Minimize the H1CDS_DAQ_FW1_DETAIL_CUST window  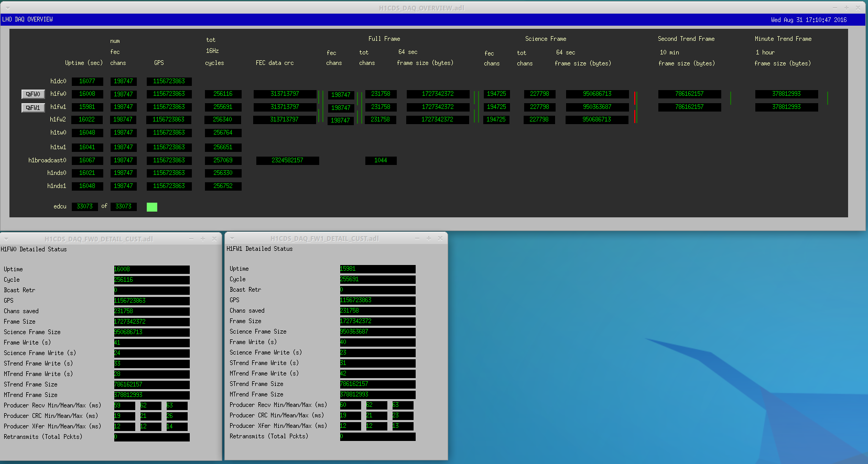click(417, 238)
